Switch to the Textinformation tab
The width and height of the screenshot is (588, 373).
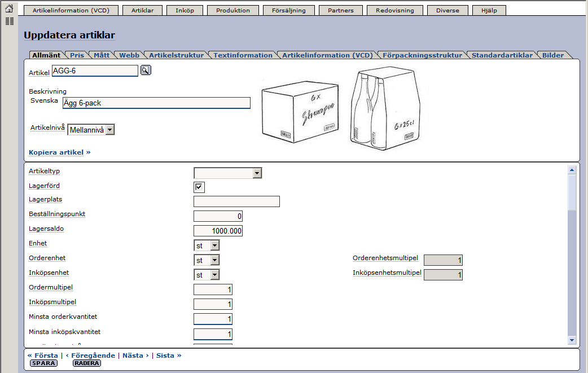point(243,55)
